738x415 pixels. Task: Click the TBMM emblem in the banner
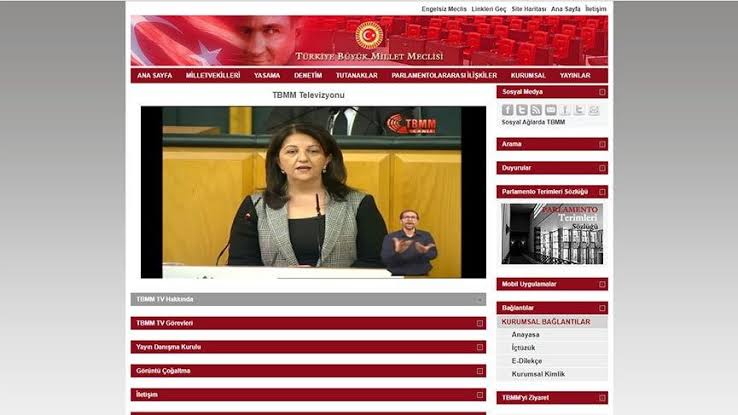369,35
